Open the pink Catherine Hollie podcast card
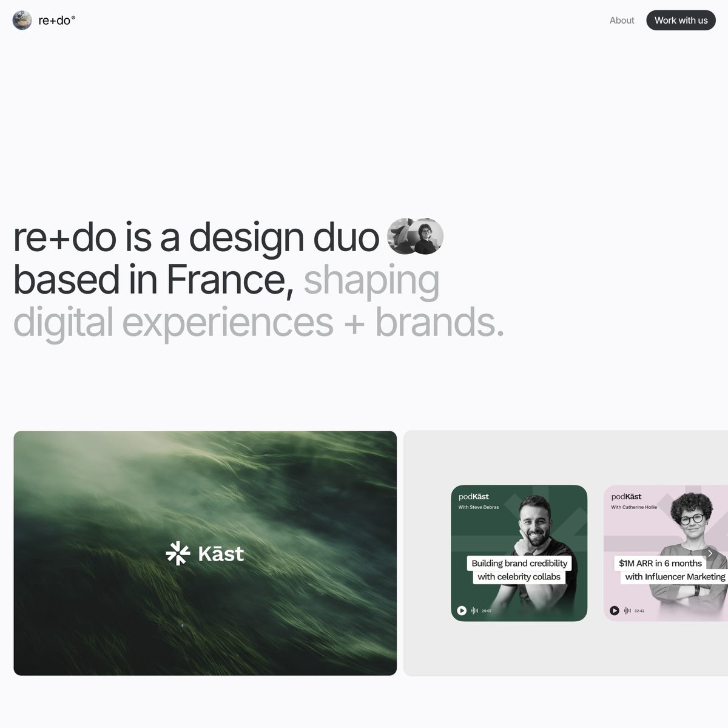728x728 pixels. point(666,553)
